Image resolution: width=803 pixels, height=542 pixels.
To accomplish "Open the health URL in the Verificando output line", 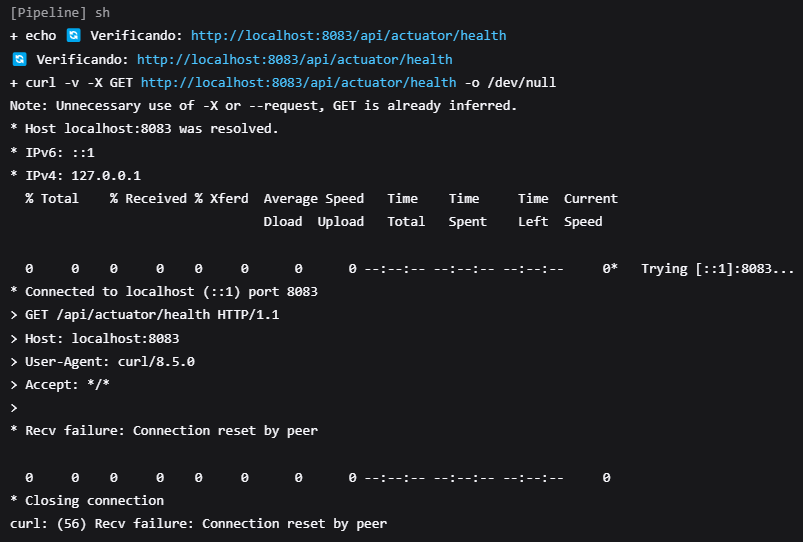I will coord(294,60).
